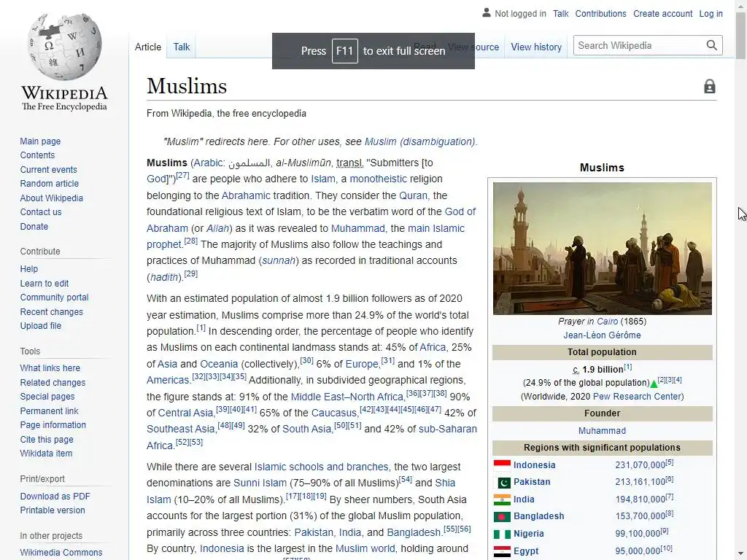
Task: Click the Egypt flag icon
Action: click(502, 551)
